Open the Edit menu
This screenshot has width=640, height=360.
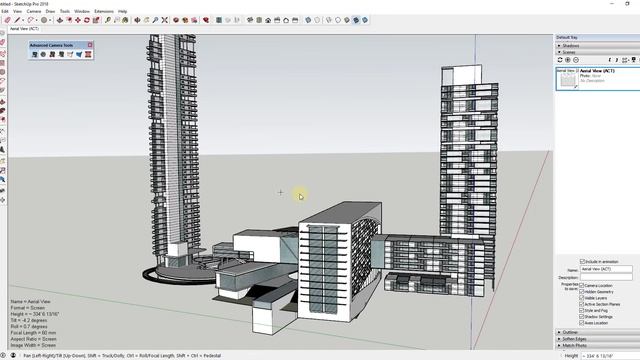pos(4,11)
